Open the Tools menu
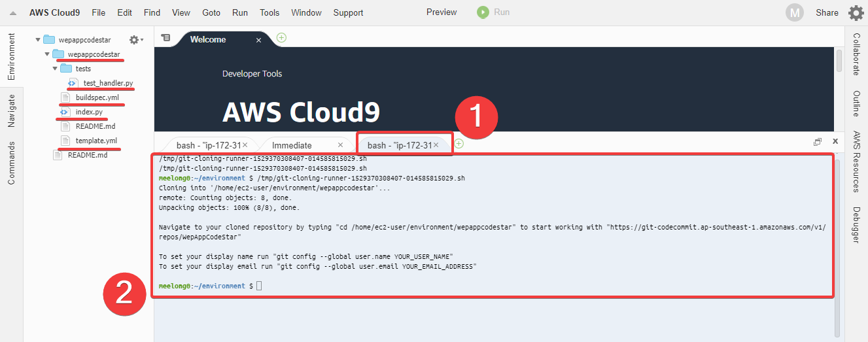 pos(269,12)
